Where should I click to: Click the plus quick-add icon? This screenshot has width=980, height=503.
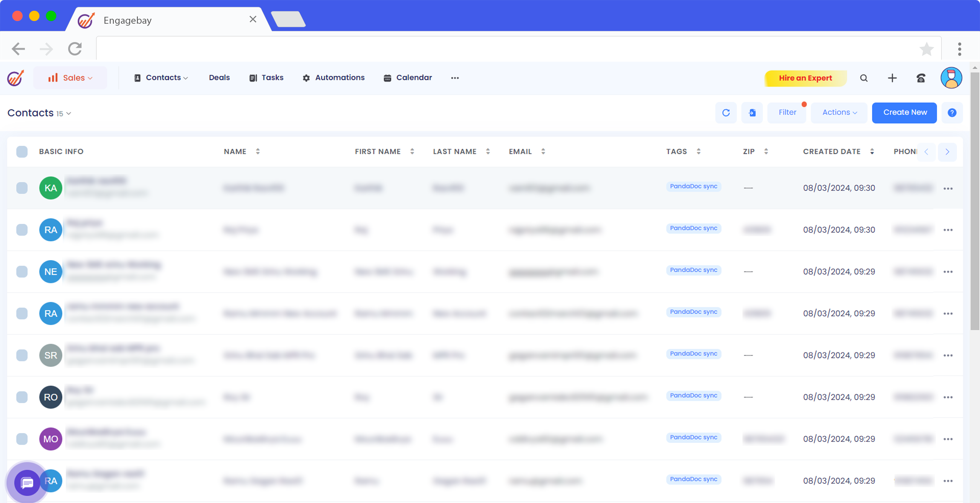892,78
